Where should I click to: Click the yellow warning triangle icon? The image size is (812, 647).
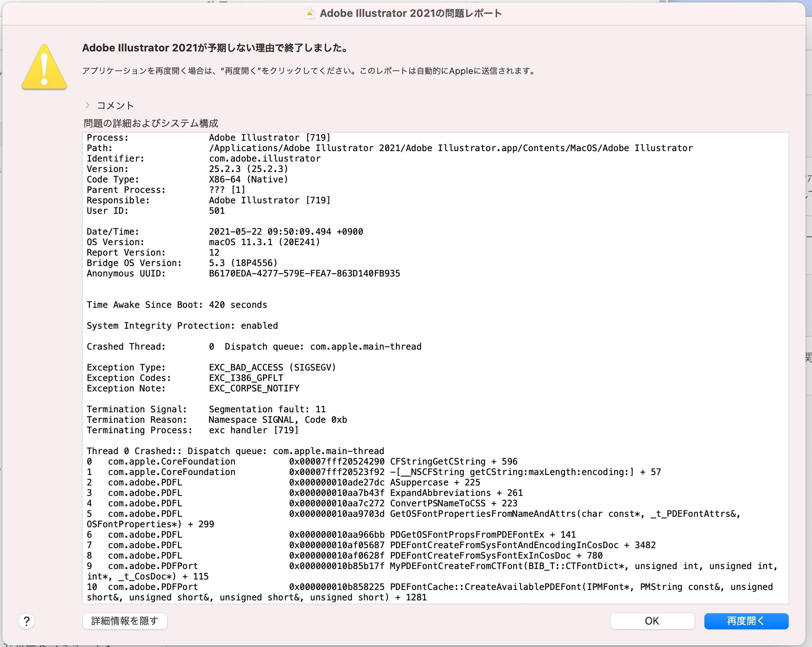44,68
